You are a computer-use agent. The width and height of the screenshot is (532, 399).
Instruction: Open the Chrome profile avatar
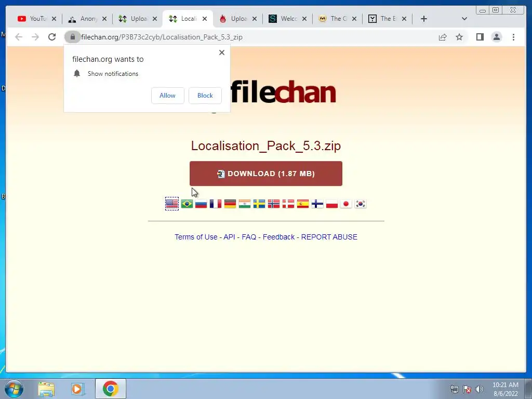click(x=496, y=37)
